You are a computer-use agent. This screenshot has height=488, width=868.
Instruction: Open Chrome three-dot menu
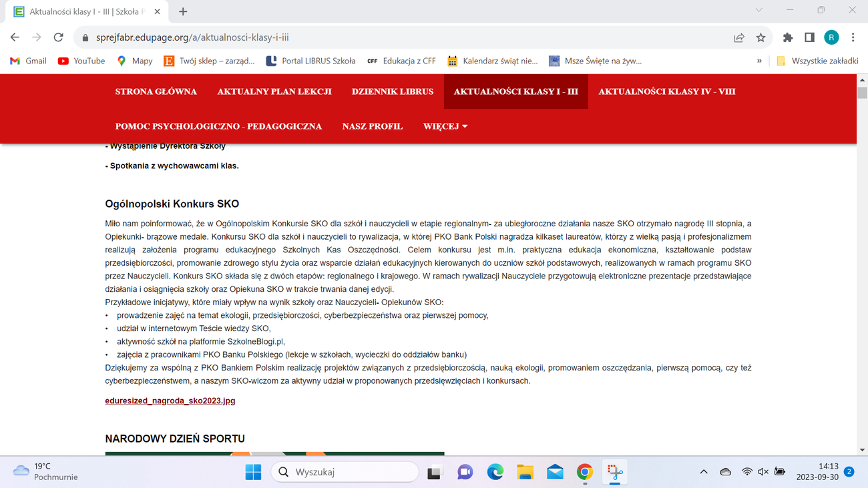click(853, 38)
